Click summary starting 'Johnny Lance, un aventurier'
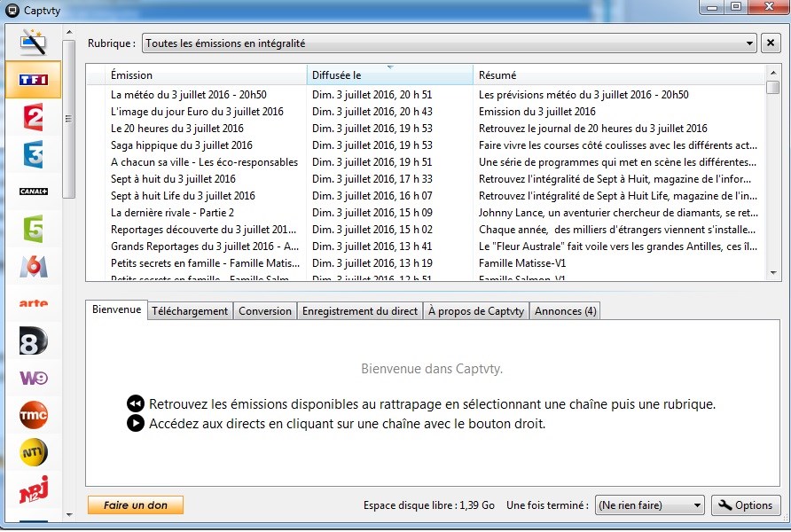Viewport: 791px width, 532px height. point(618,212)
